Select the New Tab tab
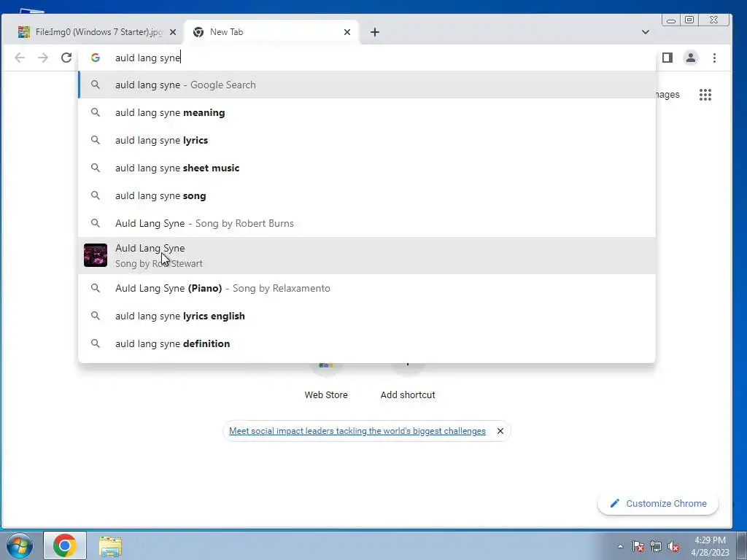 click(271, 32)
